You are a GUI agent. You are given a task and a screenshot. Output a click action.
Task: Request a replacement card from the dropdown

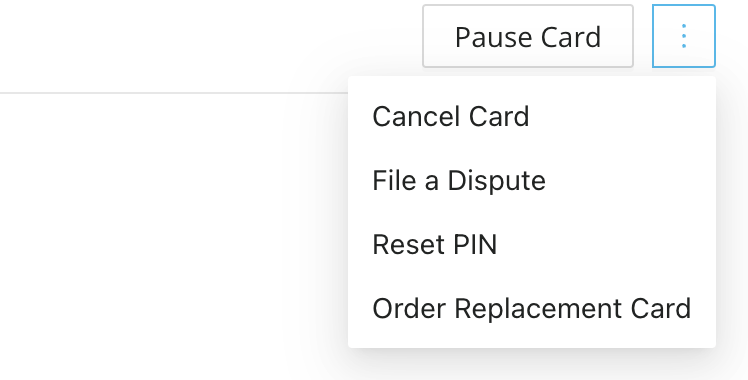(x=532, y=308)
